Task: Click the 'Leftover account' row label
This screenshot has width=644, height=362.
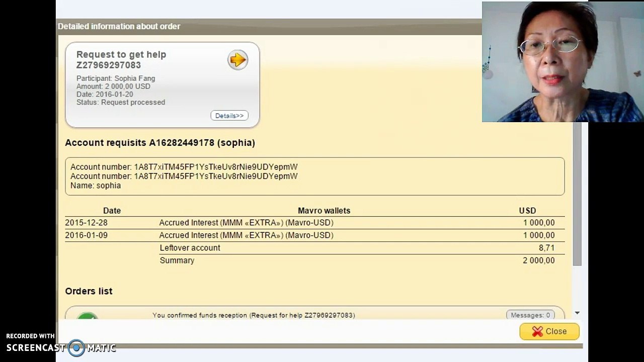Action: pos(190,248)
